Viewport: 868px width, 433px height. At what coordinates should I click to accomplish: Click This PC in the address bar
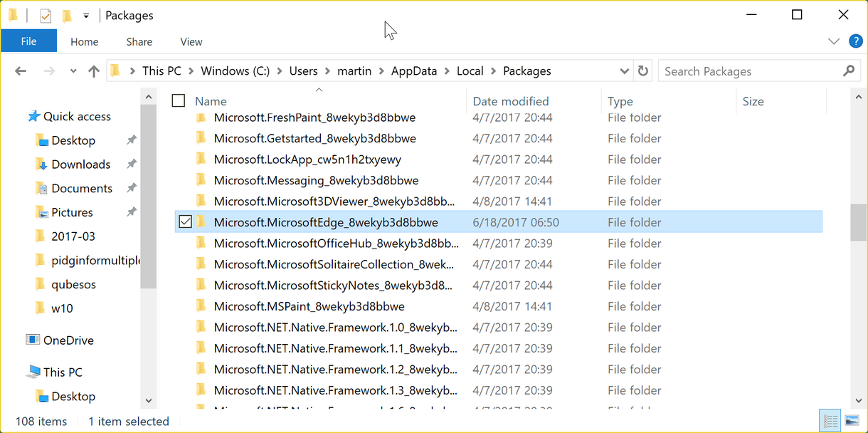click(x=162, y=71)
